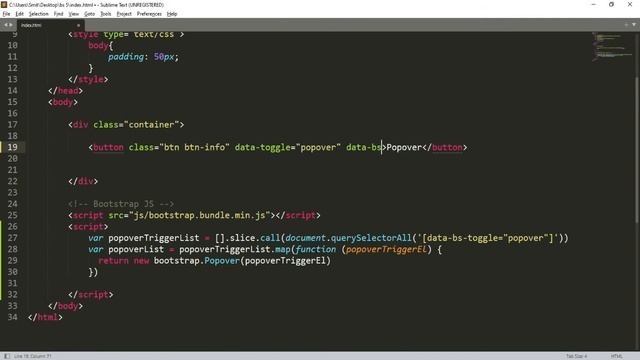Image resolution: width=640 pixels, height=360 pixels.
Task: Click the "return" keyword on line 29
Action: [x=113, y=260]
